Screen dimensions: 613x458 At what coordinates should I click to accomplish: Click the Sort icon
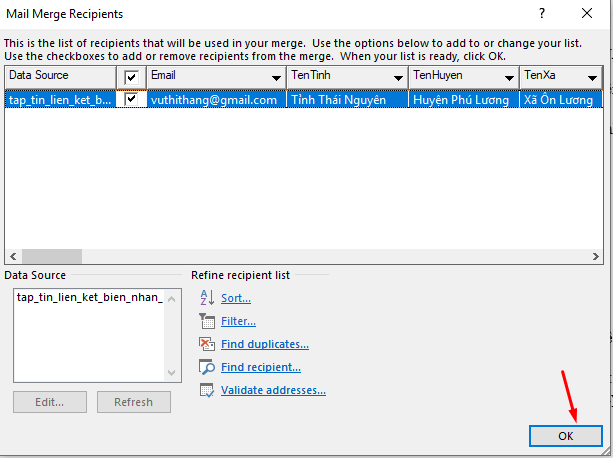pos(207,298)
